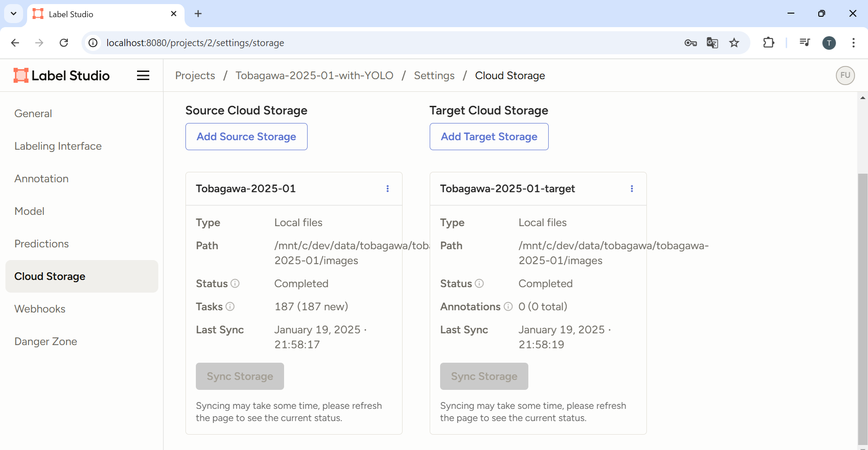Open the hamburger sidebar menu
This screenshot has width=868, height=450.
click(x=143, y=76)
